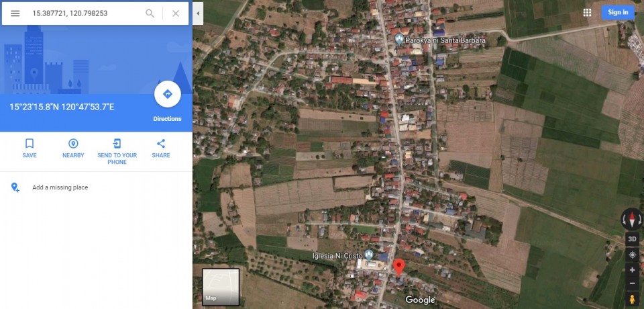Open the Google apps grid
This screenshot has width=644, height=309.
588,12
